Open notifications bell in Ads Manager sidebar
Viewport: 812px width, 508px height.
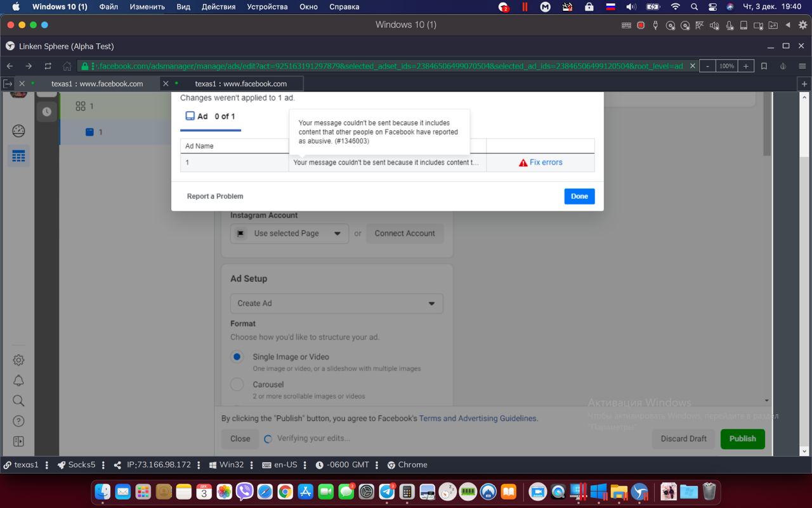click(18, 380)
